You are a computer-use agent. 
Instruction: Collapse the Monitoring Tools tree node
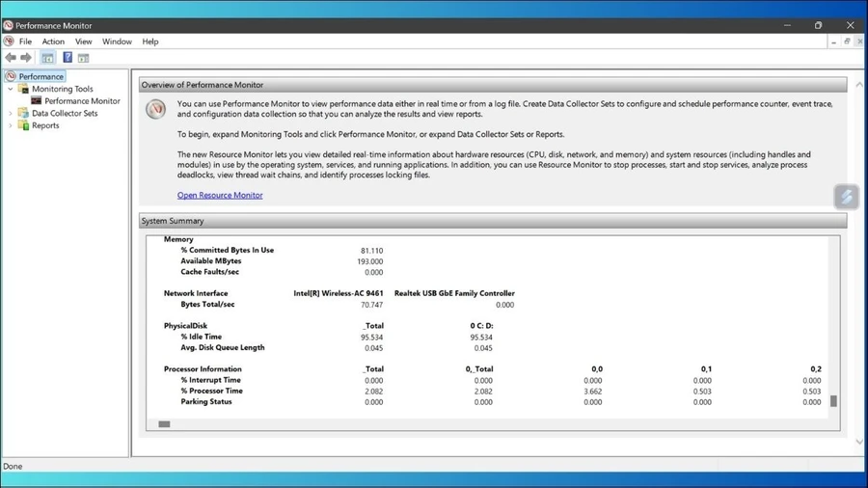10,89
